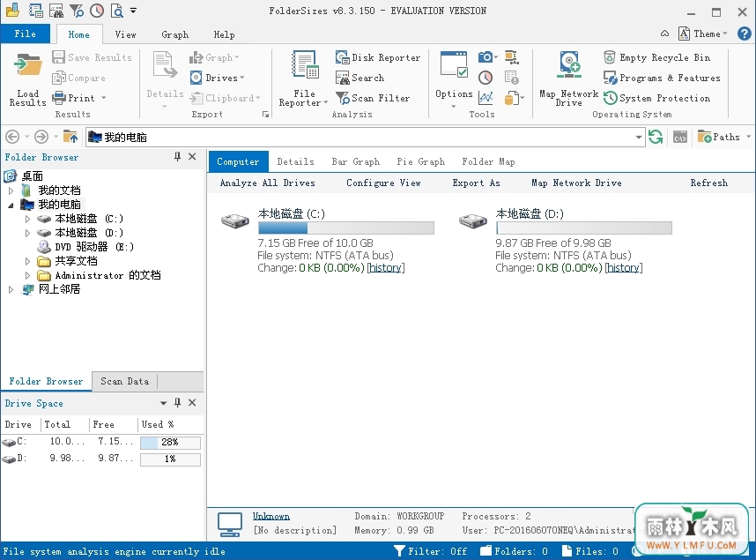The image size is (756, 560).
Task: Switch to the View ribbon tab
Action: pyautogui.click(x=125, y=34)
